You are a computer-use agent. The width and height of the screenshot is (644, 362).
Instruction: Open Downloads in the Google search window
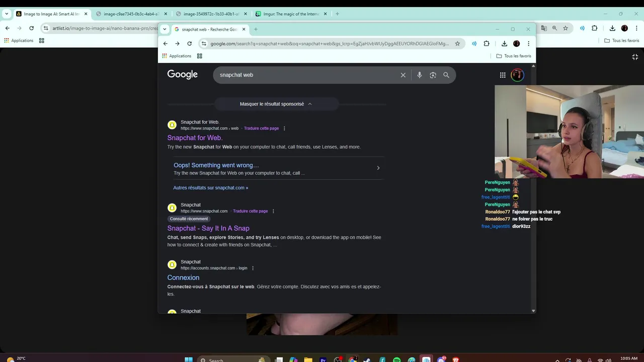pyautogui.click(x=504, y=44)
